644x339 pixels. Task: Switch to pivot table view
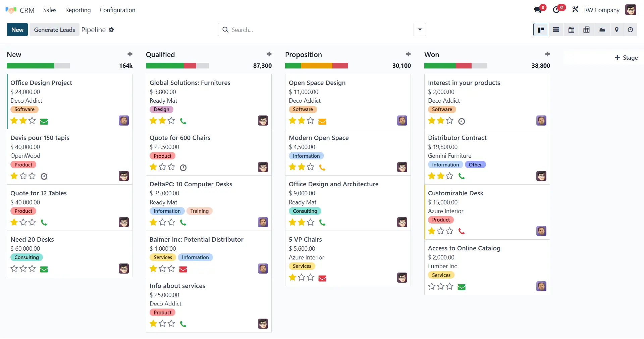[x=586, y=30]
